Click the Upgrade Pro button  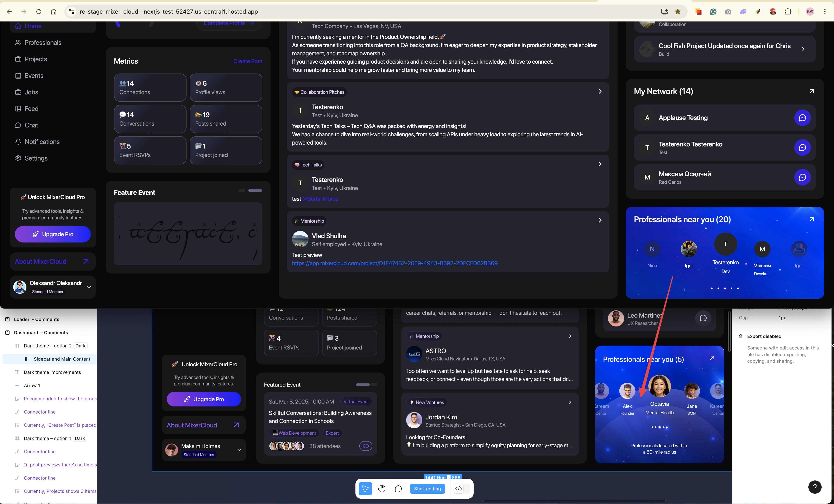pos(53,234)
